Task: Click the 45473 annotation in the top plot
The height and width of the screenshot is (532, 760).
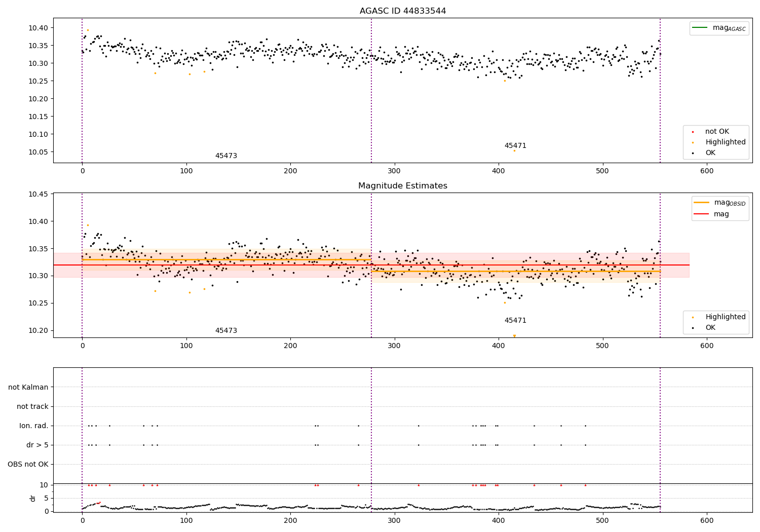Action: pyautogui.click(x=226, y=156)
